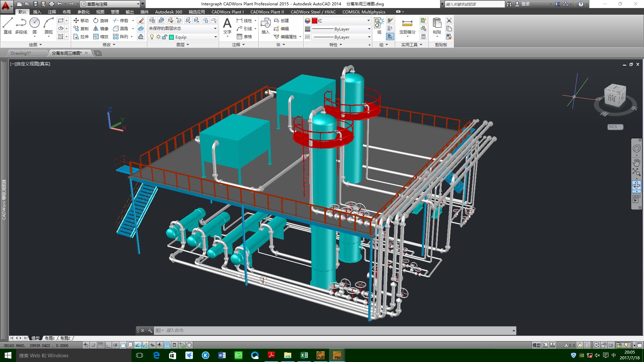The width and height of the screenshot is (644, 362).
Task: Select the 直线 (Line) drawing tool
Action: pos(8,26)
